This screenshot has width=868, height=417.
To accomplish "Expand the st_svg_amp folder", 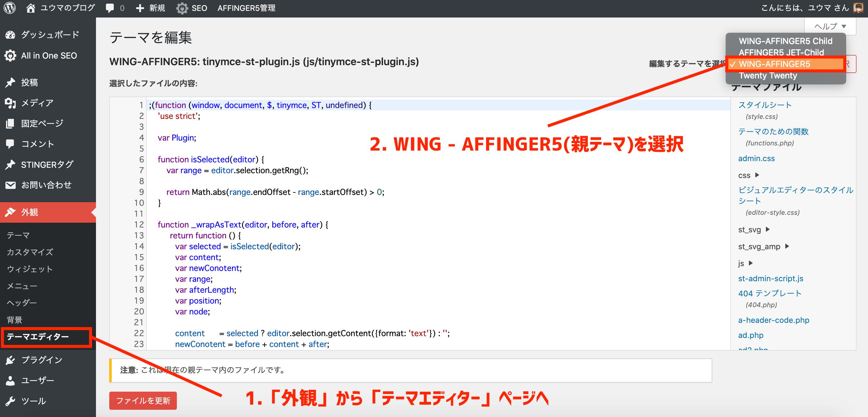I will coord(764,246).
